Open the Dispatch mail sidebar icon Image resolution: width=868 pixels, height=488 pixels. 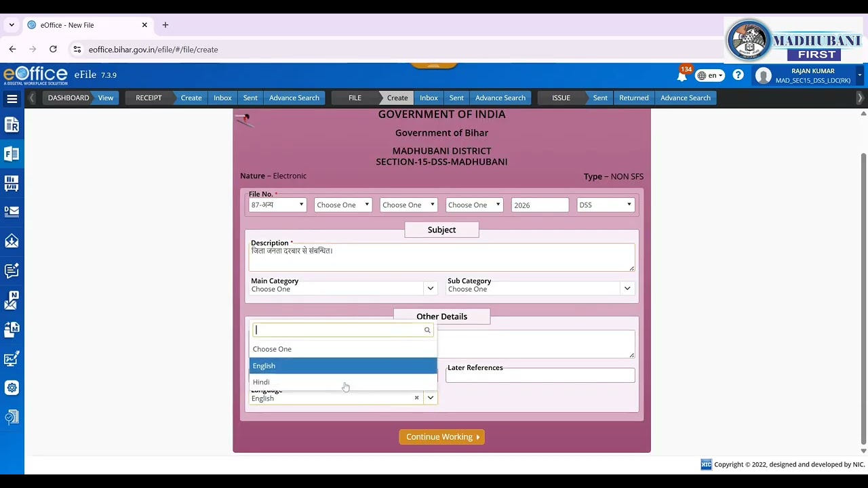12,211
